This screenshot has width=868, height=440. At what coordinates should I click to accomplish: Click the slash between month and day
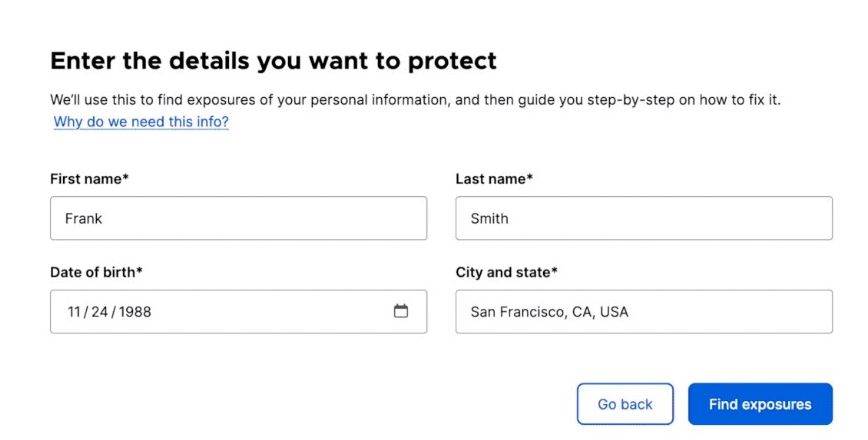click(87, 312)
